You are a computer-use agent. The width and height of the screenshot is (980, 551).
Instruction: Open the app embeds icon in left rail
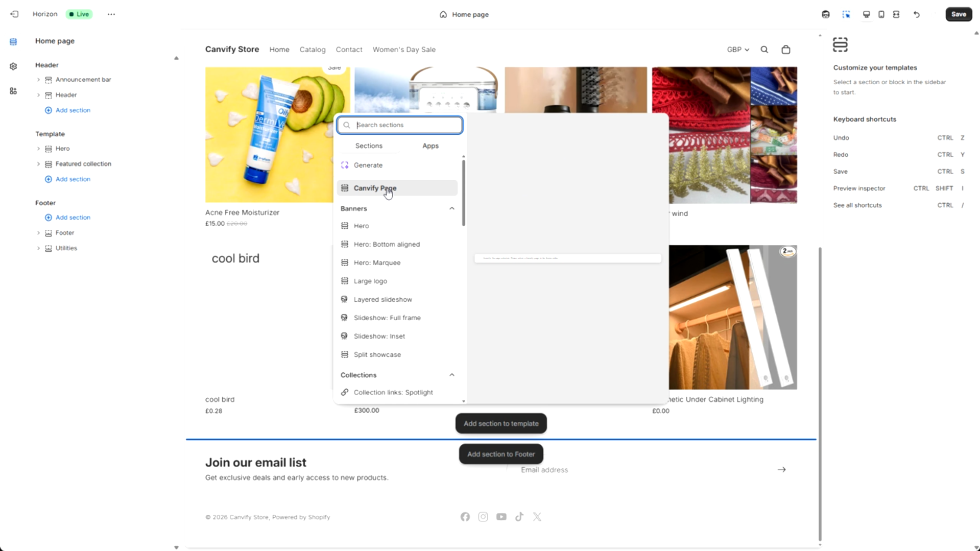(13, 91)
